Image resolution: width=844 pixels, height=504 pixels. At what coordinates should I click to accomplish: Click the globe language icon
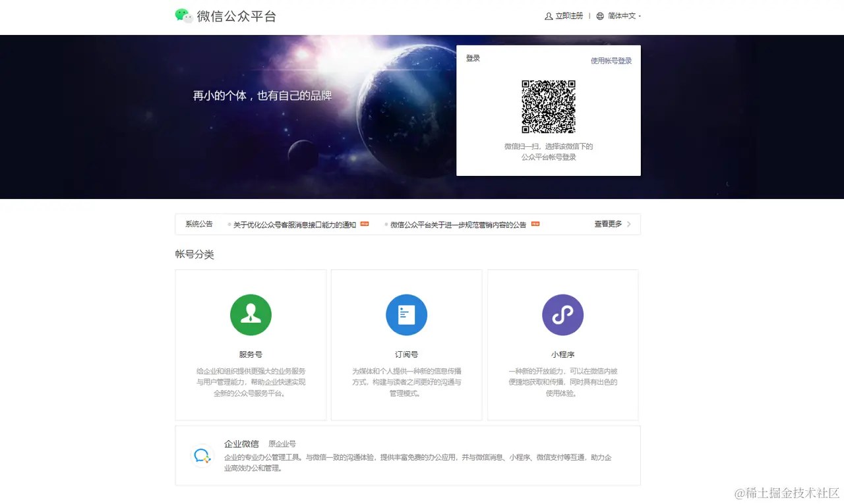coord(600,16)
